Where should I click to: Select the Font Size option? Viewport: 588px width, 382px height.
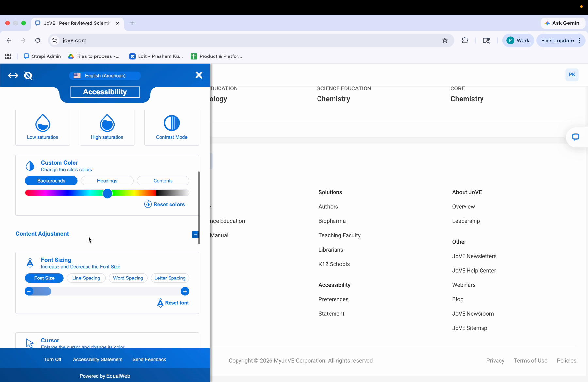[x=44, y=278]
